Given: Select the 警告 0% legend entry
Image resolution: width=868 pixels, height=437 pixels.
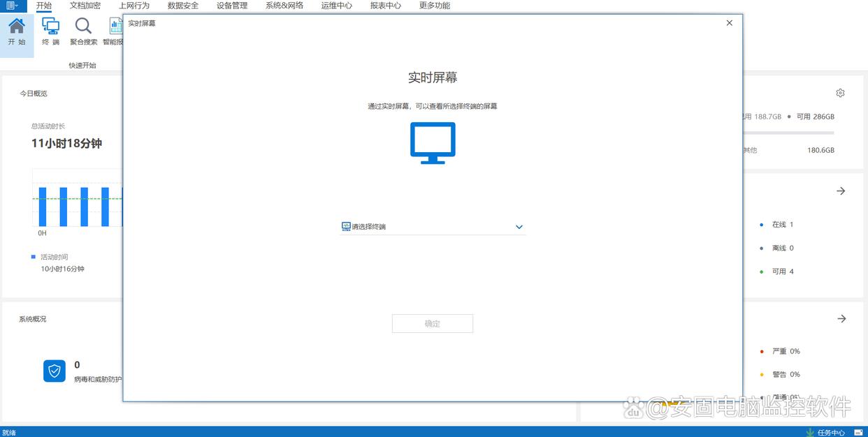Looking at the screenshot, I should point(780,374).
